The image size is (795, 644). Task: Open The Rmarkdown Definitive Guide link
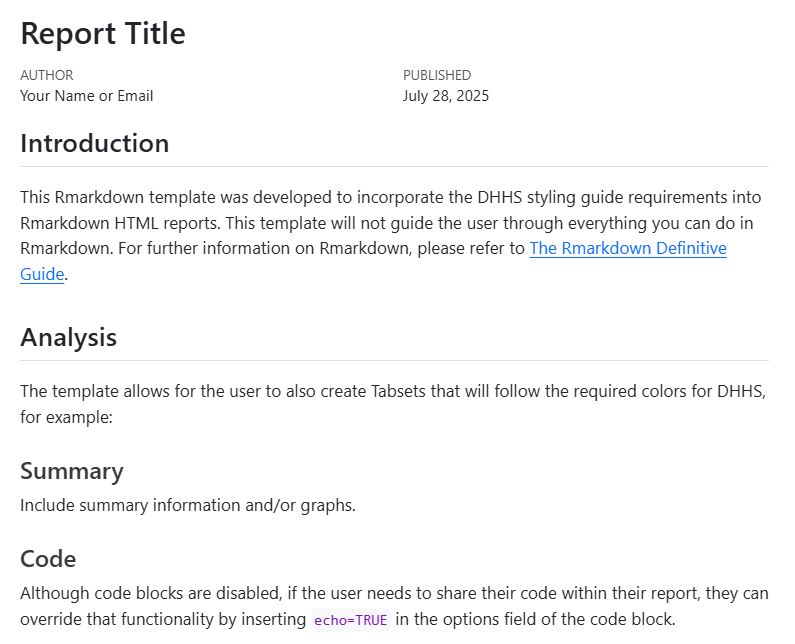[x=627, y=248]
